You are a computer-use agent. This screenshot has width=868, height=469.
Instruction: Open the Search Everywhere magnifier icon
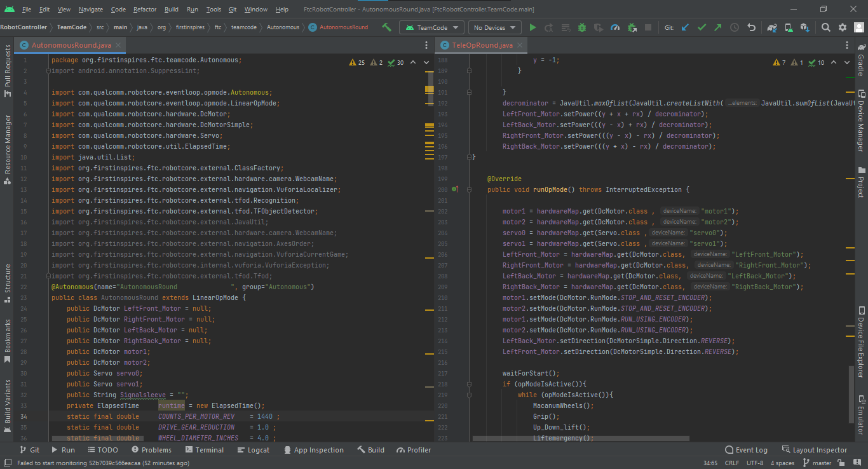pyautogui.click(x=825, y=27)
